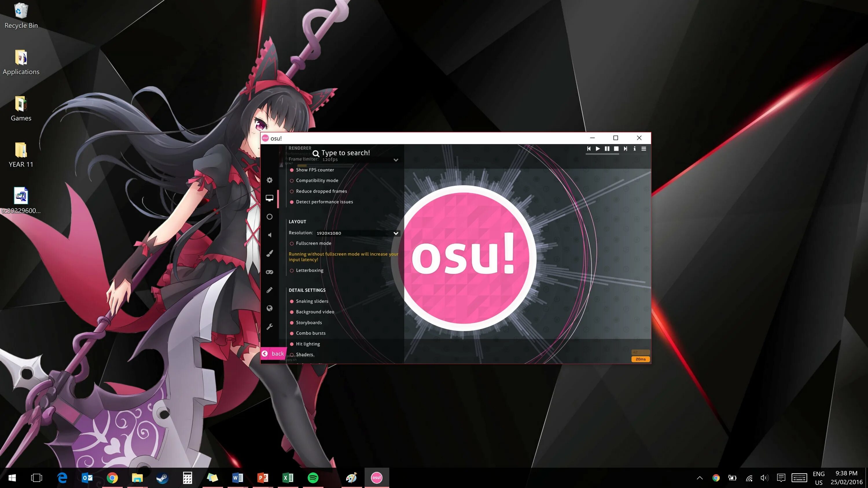Disable Combo bursts
Viewport: 868px width, 488px height.
307,333
